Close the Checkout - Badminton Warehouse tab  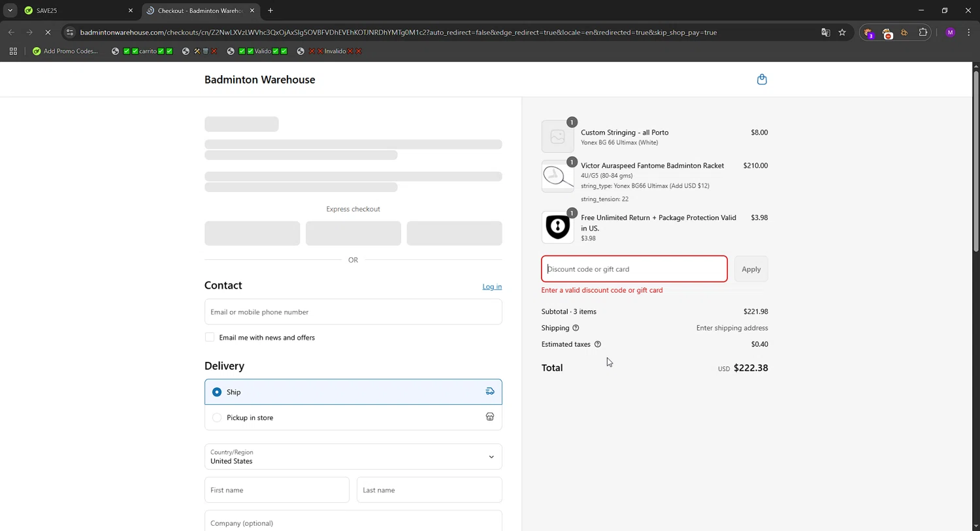(x=252, y=10)
